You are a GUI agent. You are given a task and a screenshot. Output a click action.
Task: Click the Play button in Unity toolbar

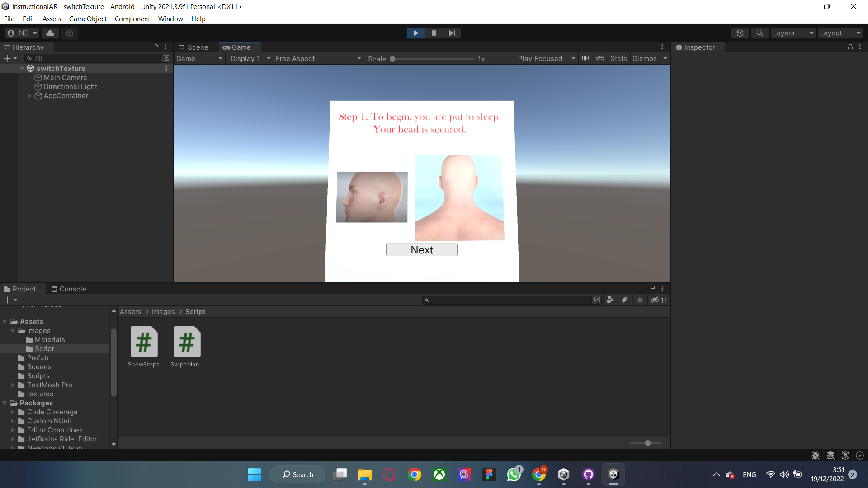click(x=415, y=33)
